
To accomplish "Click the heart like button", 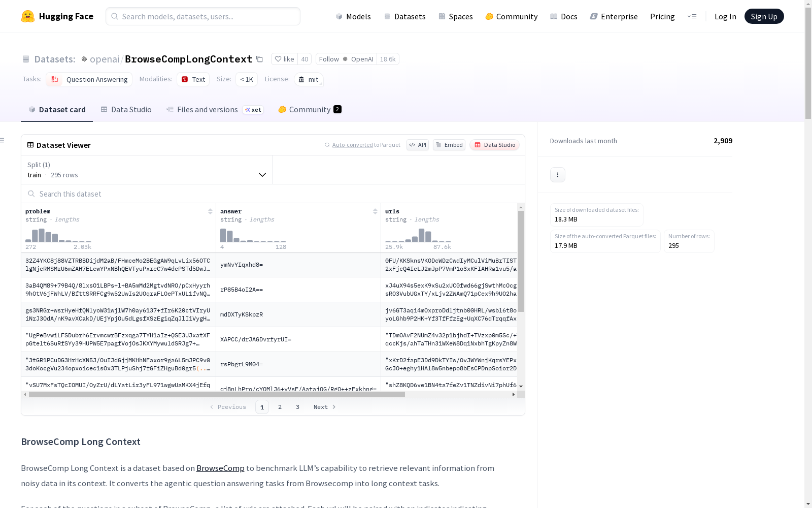I will 284,59.
